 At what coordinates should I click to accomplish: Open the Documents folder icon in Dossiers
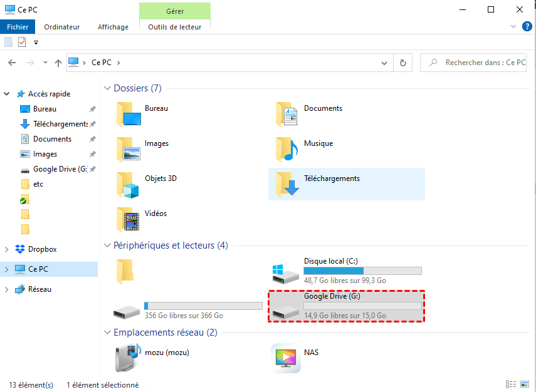(286, 115)
